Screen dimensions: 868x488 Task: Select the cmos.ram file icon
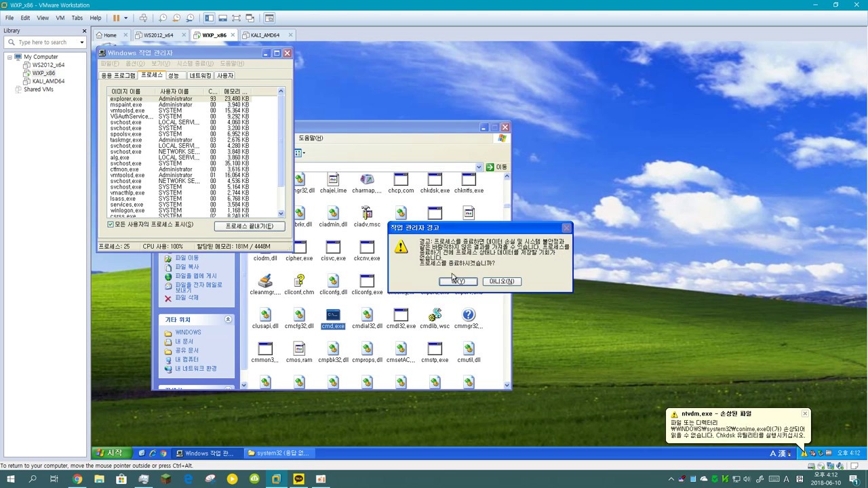point(299,353)
